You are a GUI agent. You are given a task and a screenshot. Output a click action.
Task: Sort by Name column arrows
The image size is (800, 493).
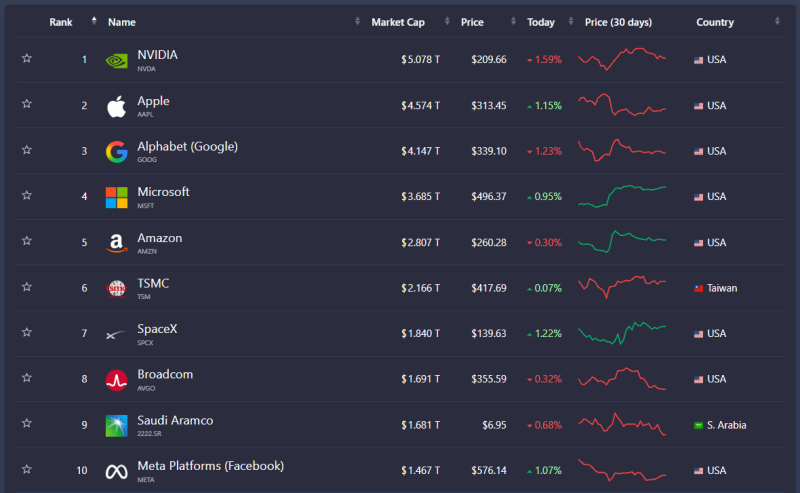[357, 21]
